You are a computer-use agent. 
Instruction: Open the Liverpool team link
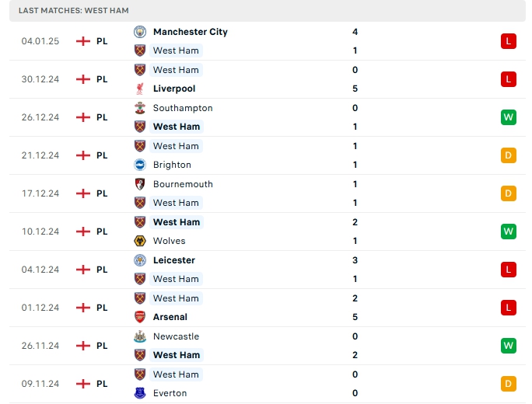point(173,89)
